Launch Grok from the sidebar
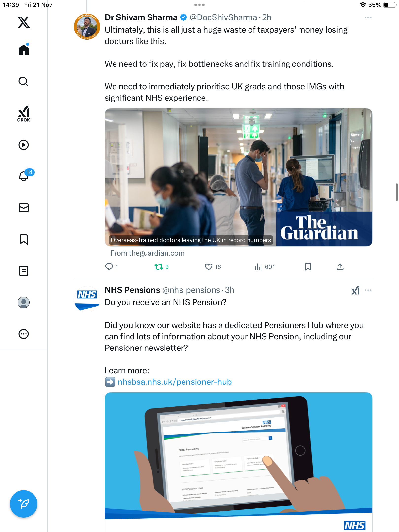 [x=24, y=114]
